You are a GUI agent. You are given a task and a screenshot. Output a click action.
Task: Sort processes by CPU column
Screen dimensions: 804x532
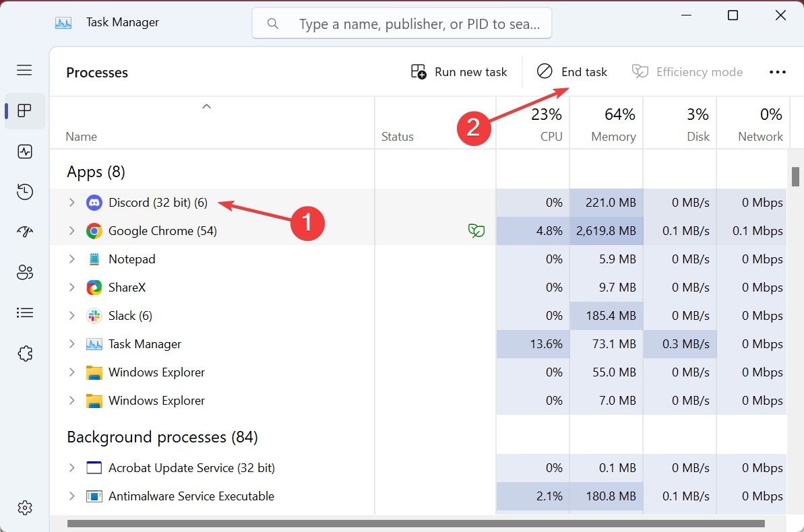[533, 123]
